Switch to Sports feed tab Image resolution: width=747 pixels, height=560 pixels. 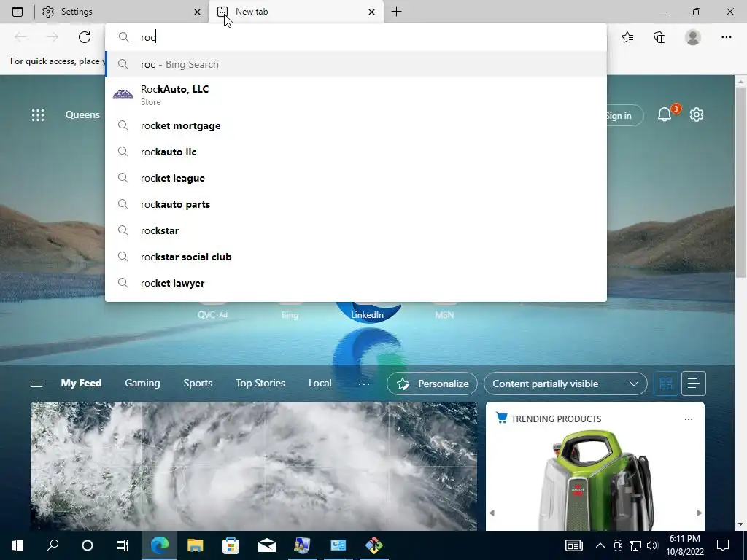pyautogui.click(x=198, y=384)
